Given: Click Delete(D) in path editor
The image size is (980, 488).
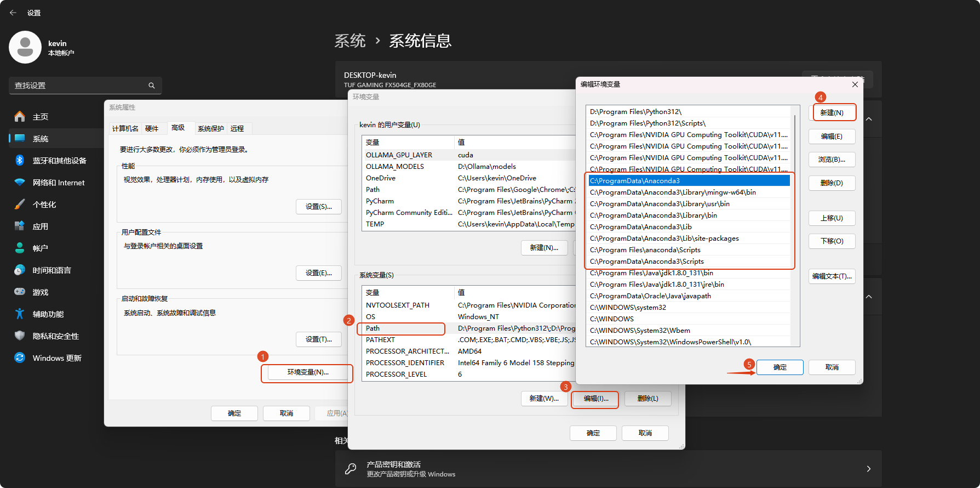Looking at the screenshot, I should (x=832, y=183).
